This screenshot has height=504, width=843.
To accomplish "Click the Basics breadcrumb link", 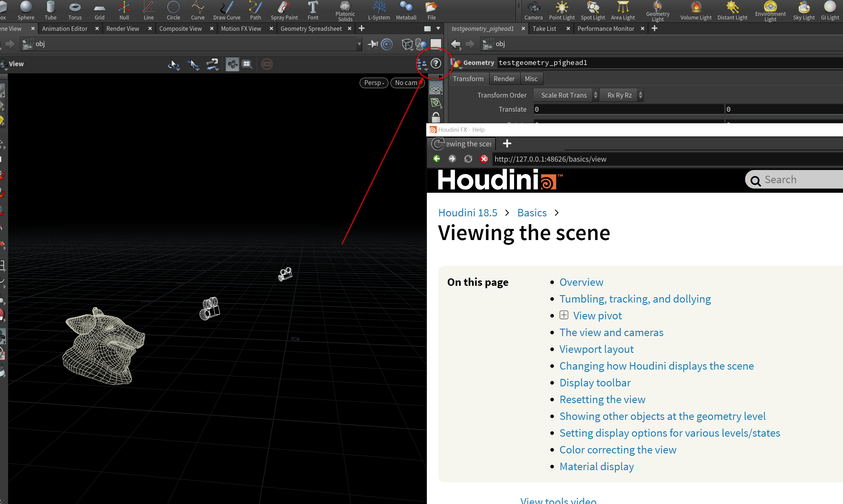I will [x=532, y=212].
